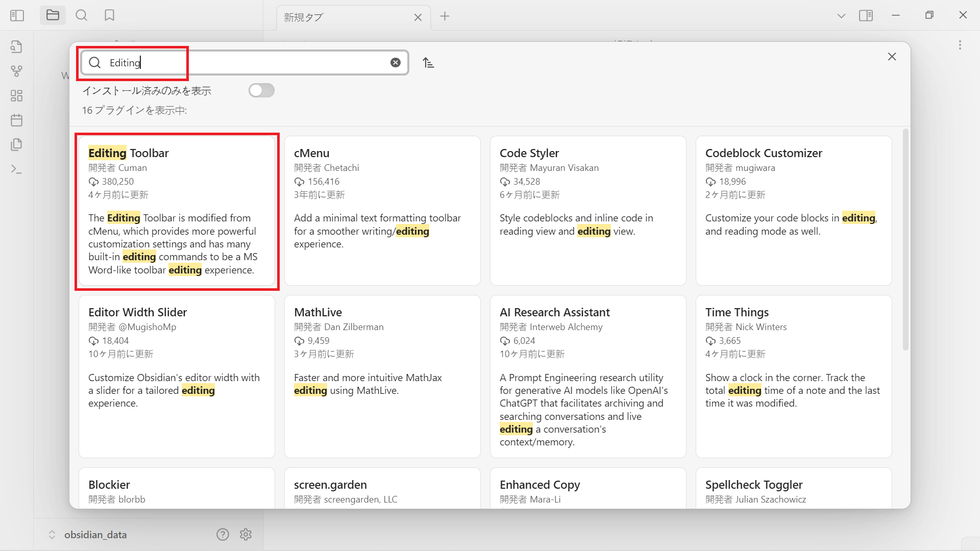Image resolution: width=980 pixels, height=551 pixels.
Task: Focus the plugin search field
Action: (x=245, y=63)
